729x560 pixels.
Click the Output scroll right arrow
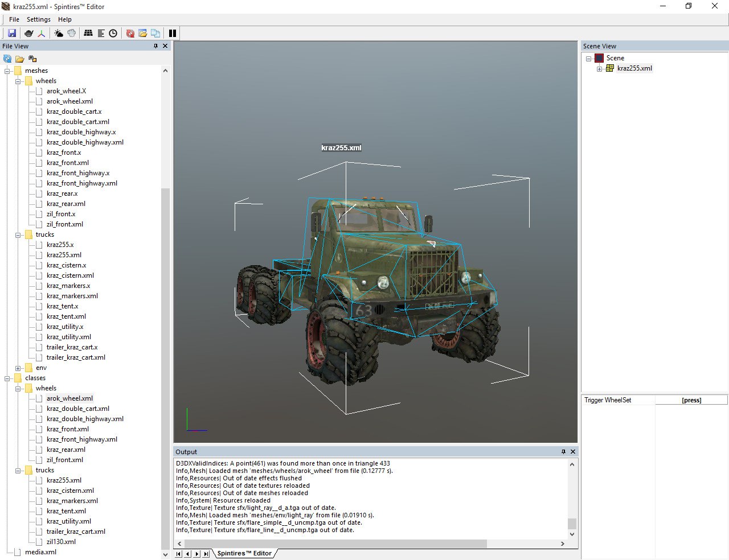(563, 543)
